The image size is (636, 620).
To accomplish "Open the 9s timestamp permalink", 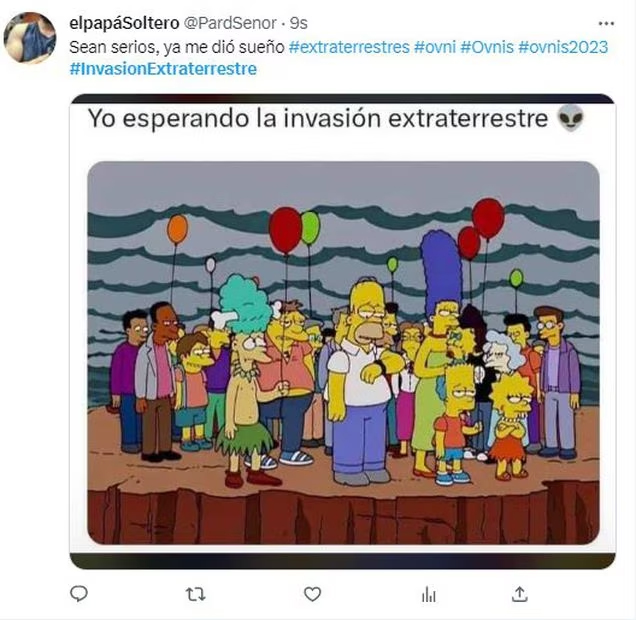I will coord(299,24).
